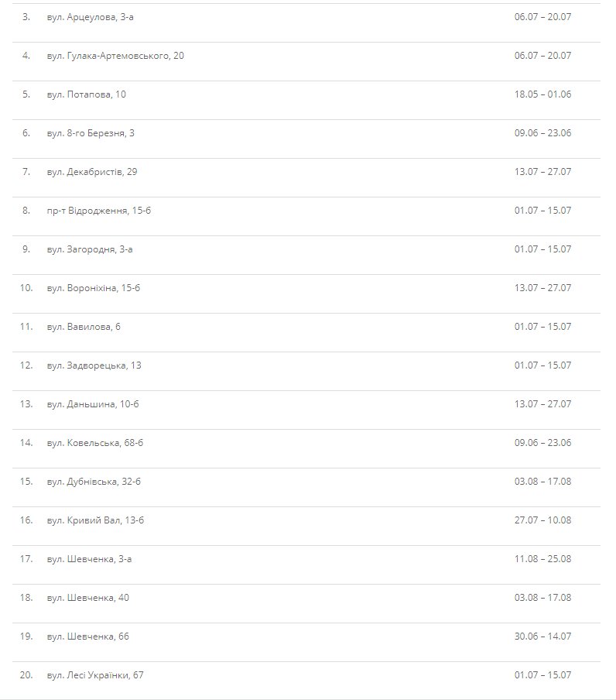
Task: Click address вул. Задворецька, 13
Action: (x=94, y=365)
